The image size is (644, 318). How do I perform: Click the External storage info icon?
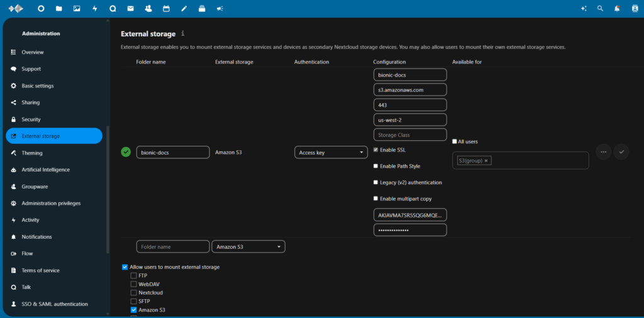[183, 33]
